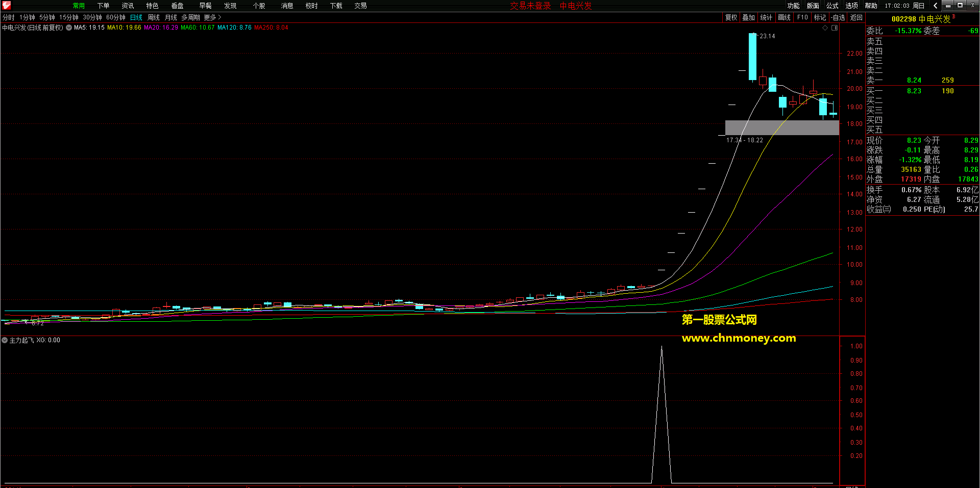Screen dimensions: 980x488
Task: Click the MA250: 8.04 label
Action: click(x=271, y=28)
